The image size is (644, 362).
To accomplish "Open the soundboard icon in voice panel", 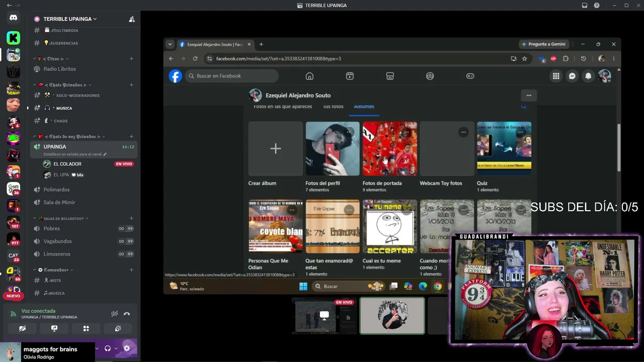I will click(118, 328).
